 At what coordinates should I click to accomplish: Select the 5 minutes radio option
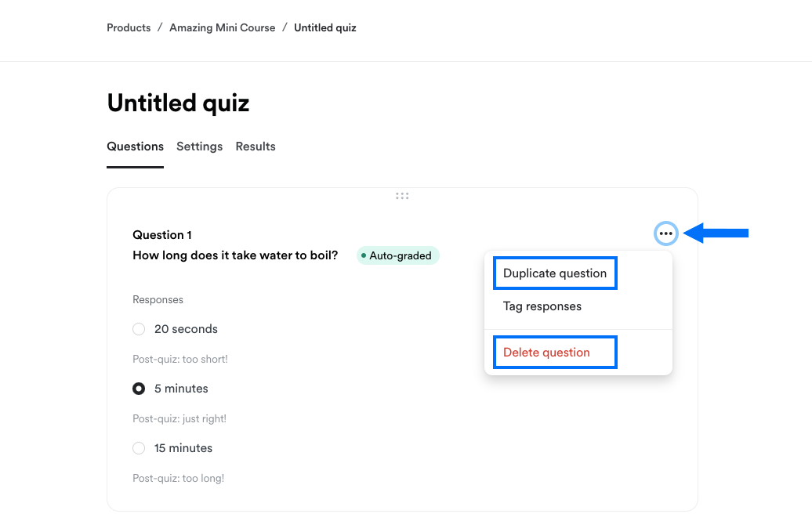[x=139, y=389]
